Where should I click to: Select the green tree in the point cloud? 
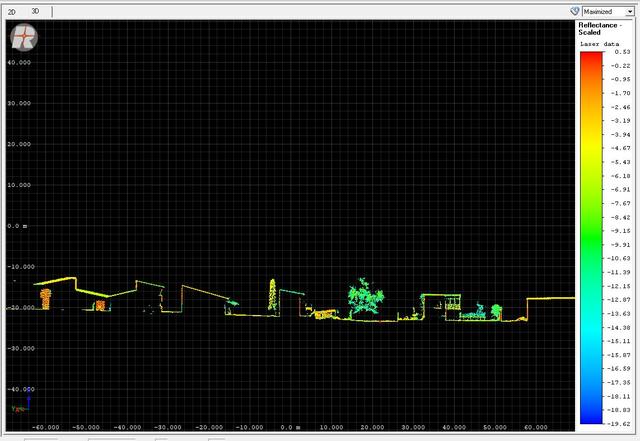(362, 296)
